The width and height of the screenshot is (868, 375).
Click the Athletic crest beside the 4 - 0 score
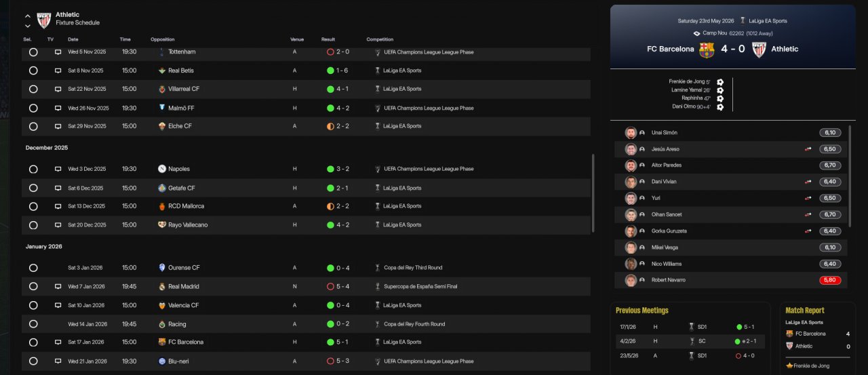[759, 50]
